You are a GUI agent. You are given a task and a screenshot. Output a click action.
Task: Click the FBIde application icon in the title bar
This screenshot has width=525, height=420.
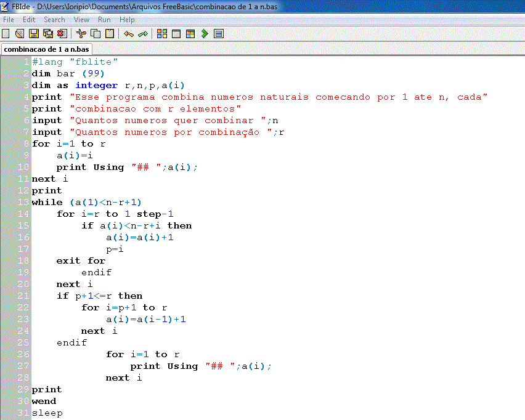[x=5, y=6]
